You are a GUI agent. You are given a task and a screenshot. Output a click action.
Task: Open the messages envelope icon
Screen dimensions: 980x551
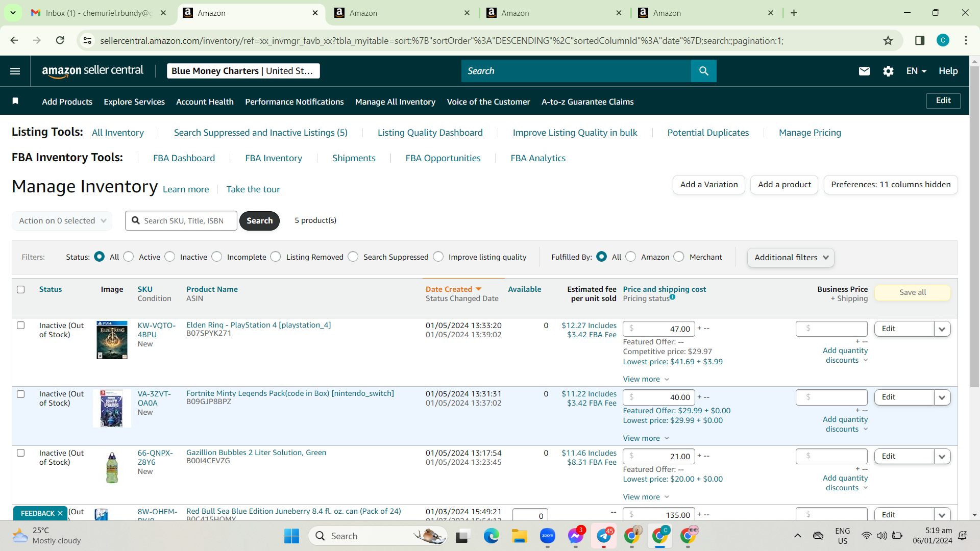(864, 71)
